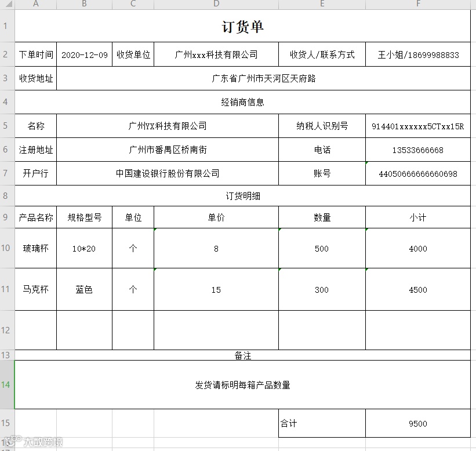The image size is (476, 451).
Task: Select spec cell 10*20
Action: pos(85,248)
